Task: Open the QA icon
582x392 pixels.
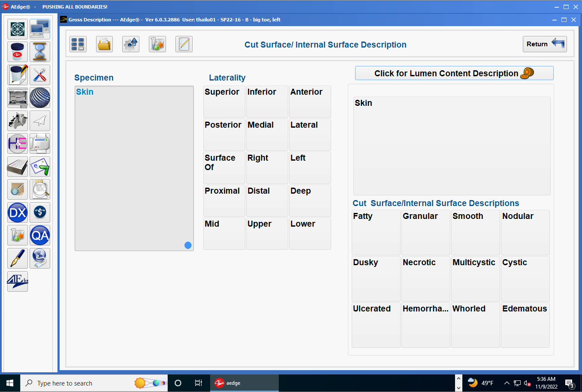Action: [x=40, y=235]
